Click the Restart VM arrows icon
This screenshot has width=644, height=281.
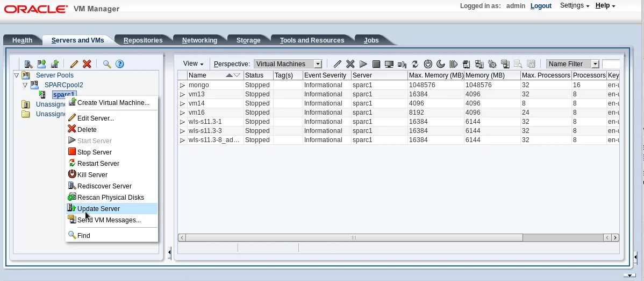point(415,64)
